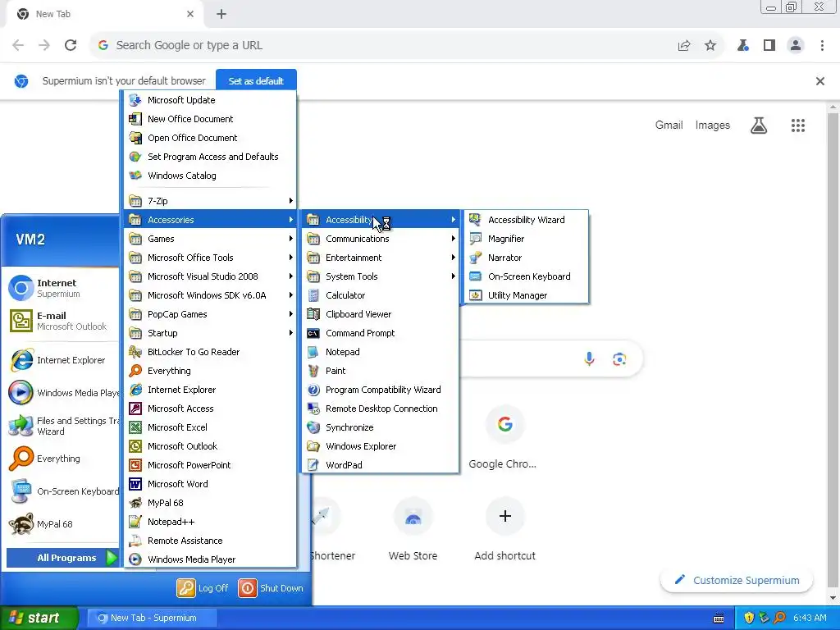Open BitLocker To Go Reader
The height and width of the screenshot is (630, 840).
(210, 352)
